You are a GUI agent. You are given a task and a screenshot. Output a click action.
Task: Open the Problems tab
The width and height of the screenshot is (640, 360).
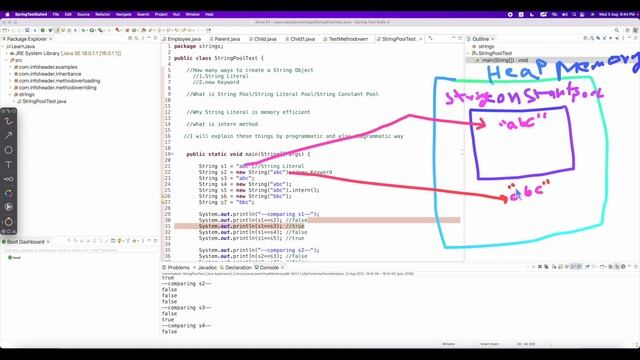[x=176, y=268]
